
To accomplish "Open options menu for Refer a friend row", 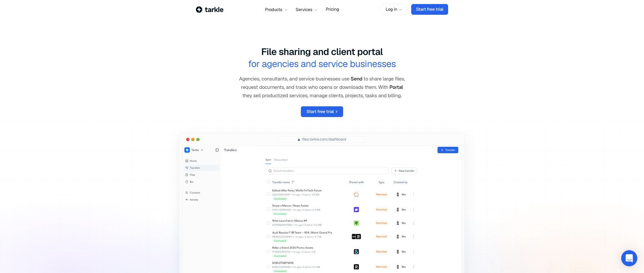I will 413,252.
